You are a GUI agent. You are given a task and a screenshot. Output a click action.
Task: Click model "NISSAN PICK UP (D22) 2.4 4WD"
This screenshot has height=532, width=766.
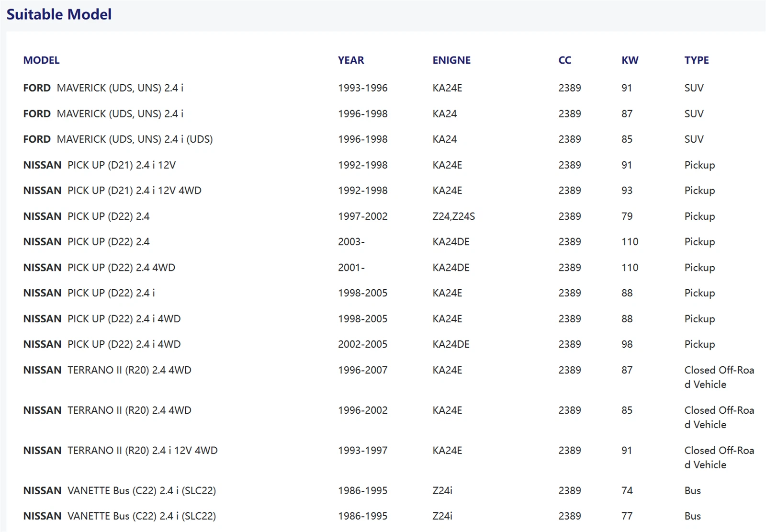(99, 268)
